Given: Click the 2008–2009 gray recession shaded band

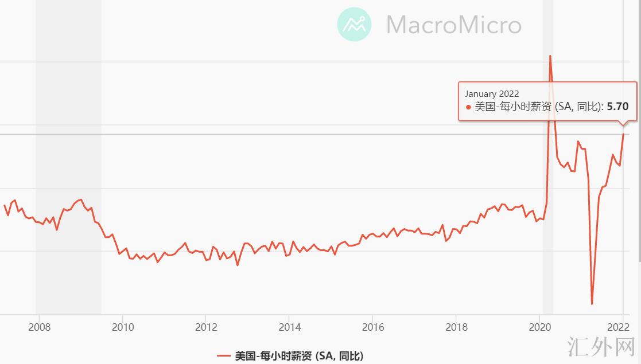Looking at the screenshot, I should point(68,143).
